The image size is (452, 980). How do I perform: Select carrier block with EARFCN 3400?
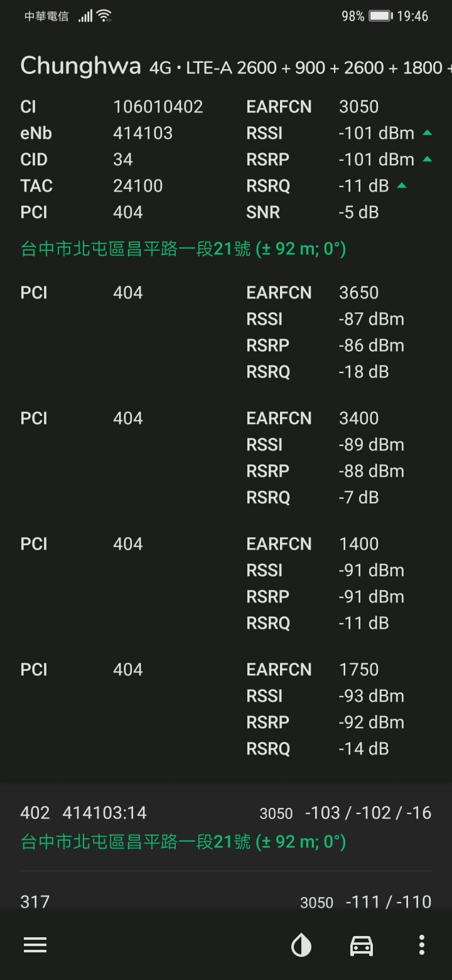(226, 458)
